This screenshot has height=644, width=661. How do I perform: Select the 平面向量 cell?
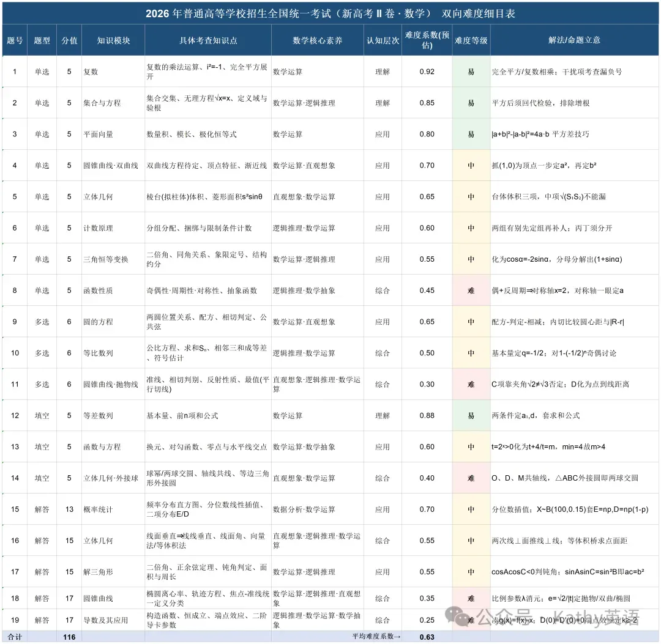click(113, 135)
